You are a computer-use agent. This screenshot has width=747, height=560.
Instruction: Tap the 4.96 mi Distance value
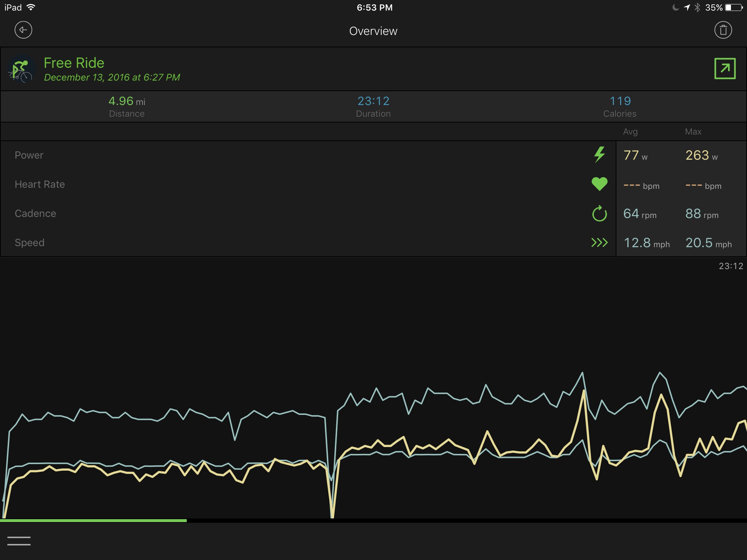pos(127,101)
